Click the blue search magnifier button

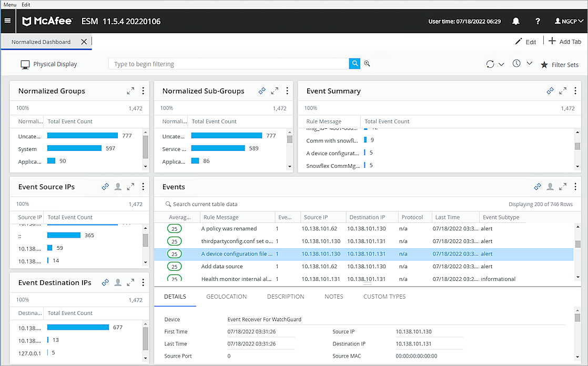click(355, 64)
